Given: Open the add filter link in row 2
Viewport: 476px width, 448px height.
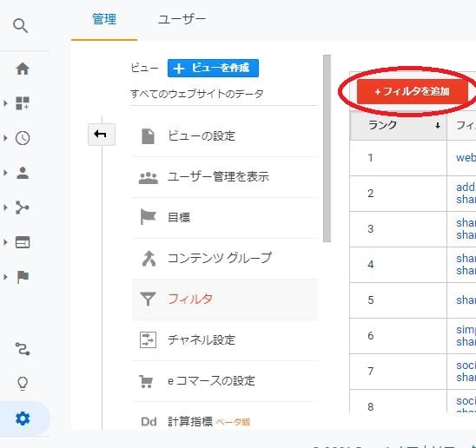Looking at the screenshot, I should (466, 193).
